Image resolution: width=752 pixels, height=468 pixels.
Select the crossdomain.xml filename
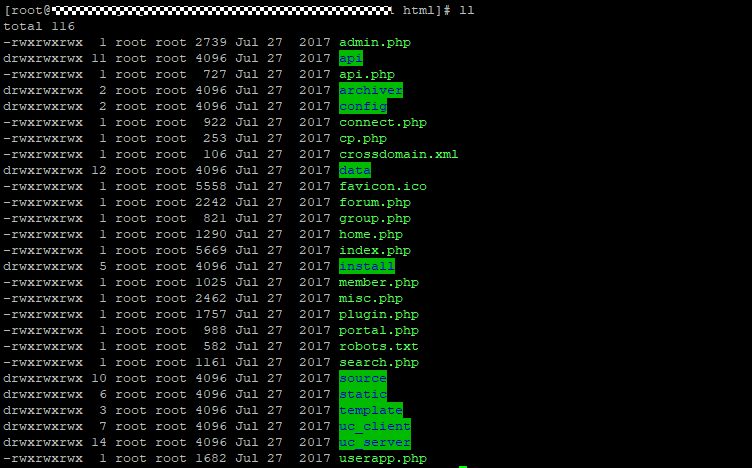coord(399,154)
